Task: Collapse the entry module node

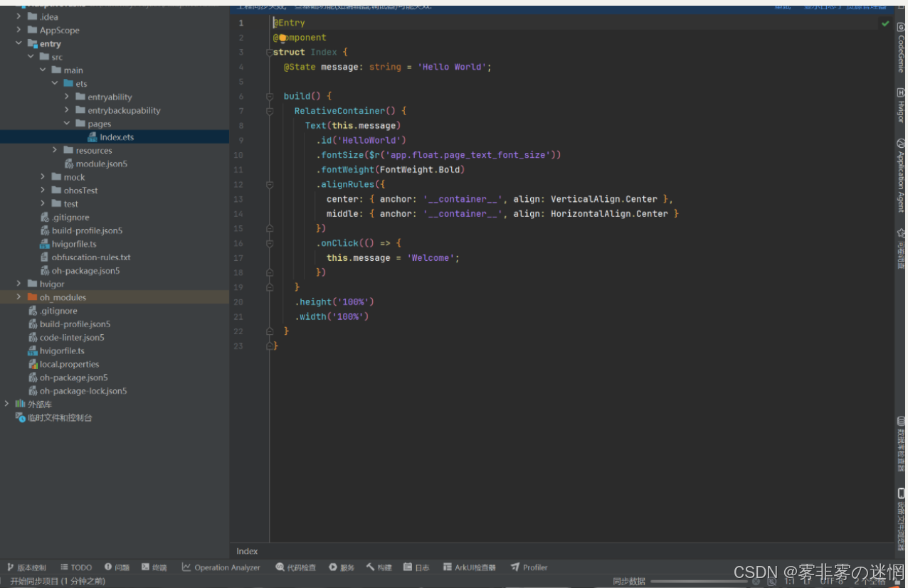Action: pos(19,43)
